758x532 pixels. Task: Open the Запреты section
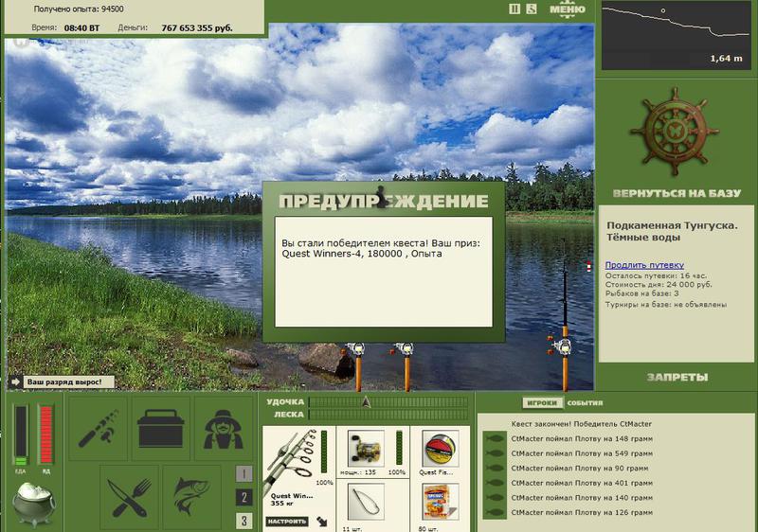point(677,377)
